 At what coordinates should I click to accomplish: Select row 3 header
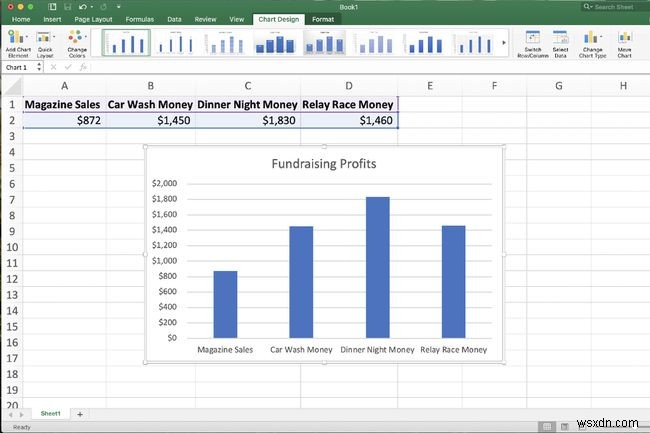[x=12, y=136]
